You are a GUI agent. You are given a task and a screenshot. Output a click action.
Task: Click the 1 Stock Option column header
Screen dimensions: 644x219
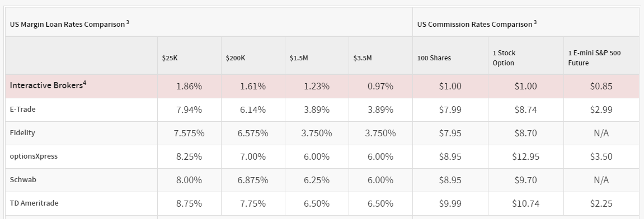[x=504, y=58]
